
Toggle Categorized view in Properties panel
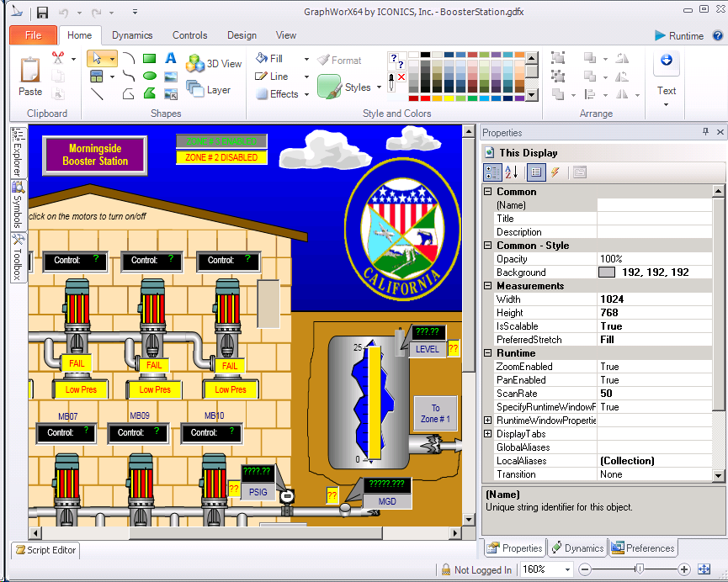(493, 172)
